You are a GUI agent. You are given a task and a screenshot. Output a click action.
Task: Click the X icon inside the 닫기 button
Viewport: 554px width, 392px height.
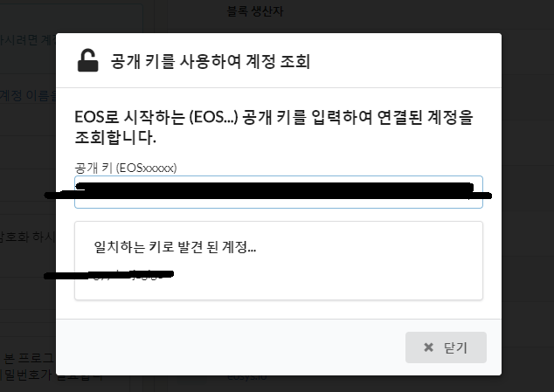(x=428, y=347)
